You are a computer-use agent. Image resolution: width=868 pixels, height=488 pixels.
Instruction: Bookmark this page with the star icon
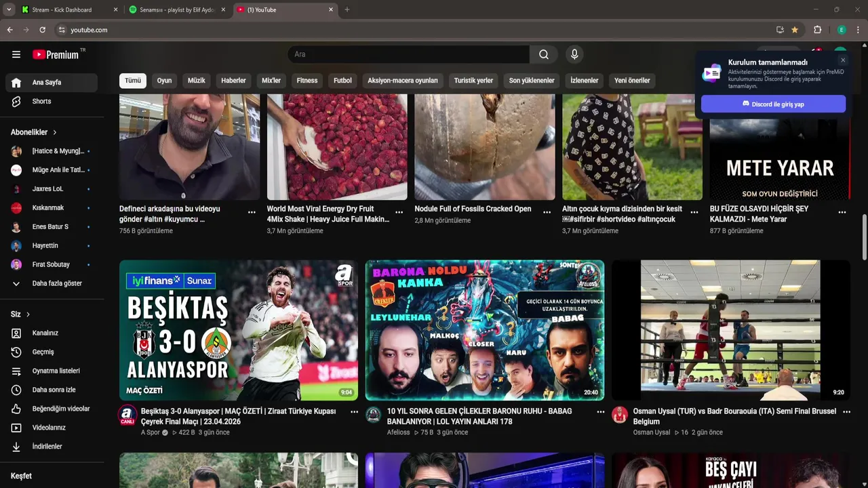click(x=795, y=30)
